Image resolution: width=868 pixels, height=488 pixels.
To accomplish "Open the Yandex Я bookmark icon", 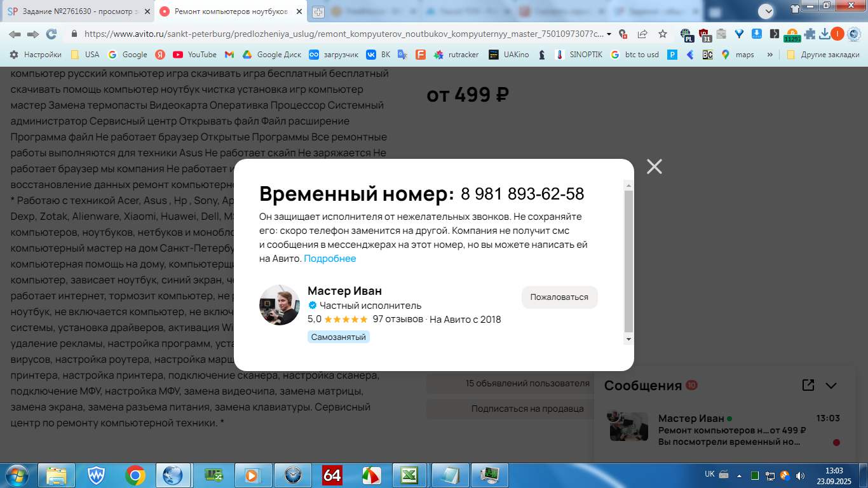I will point(161,55).
